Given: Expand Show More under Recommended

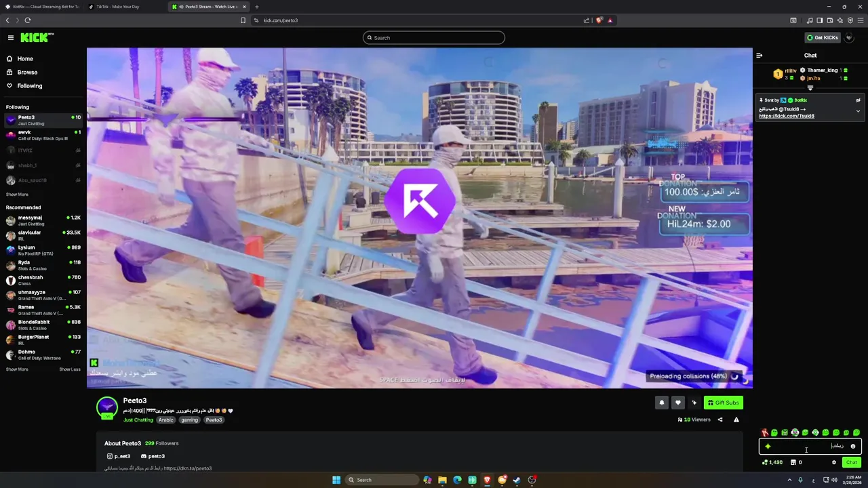Looking at the screenshot, I should 17,369.
